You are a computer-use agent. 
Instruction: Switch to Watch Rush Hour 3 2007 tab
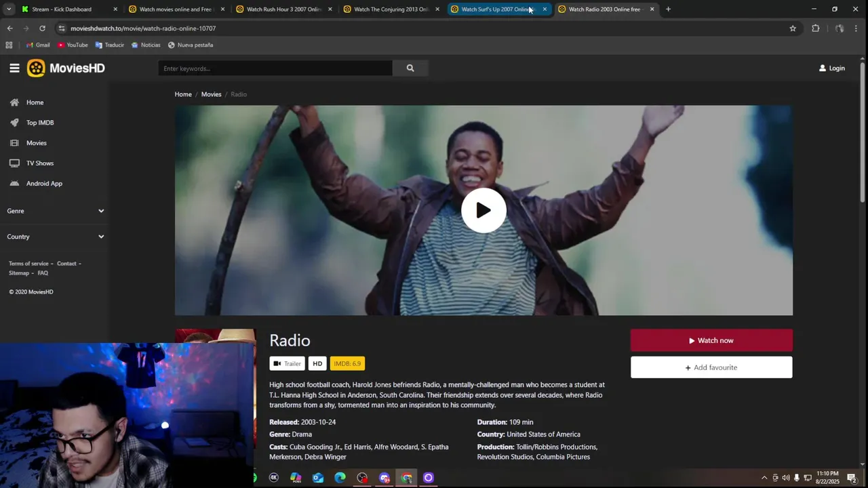pos(283,9)
